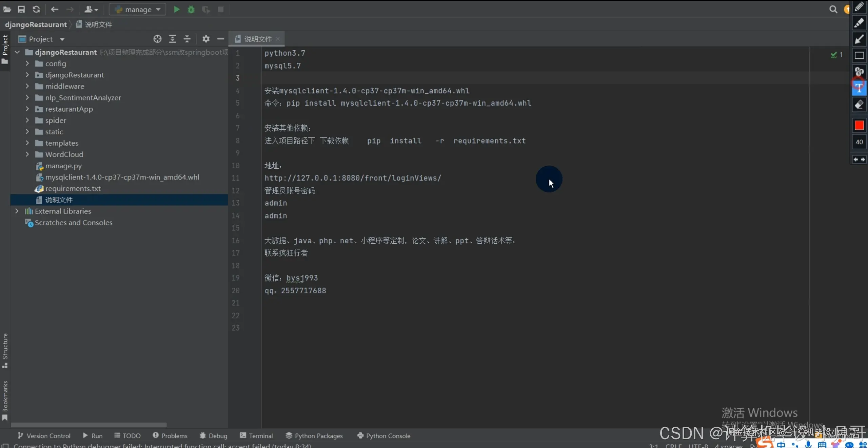Expand the External Libraries node
Screen dimensions: 868x448
(17, 211)
